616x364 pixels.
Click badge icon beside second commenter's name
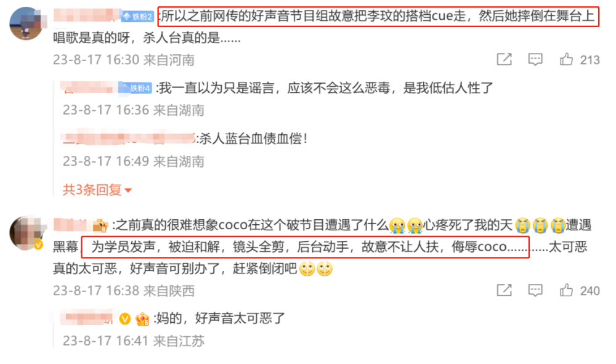point(100,226)
